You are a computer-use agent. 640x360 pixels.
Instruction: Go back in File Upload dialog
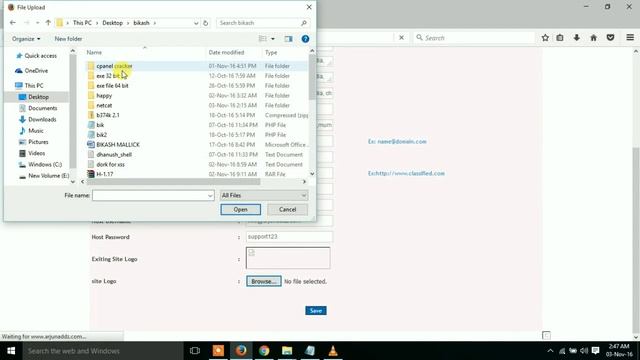13,23
